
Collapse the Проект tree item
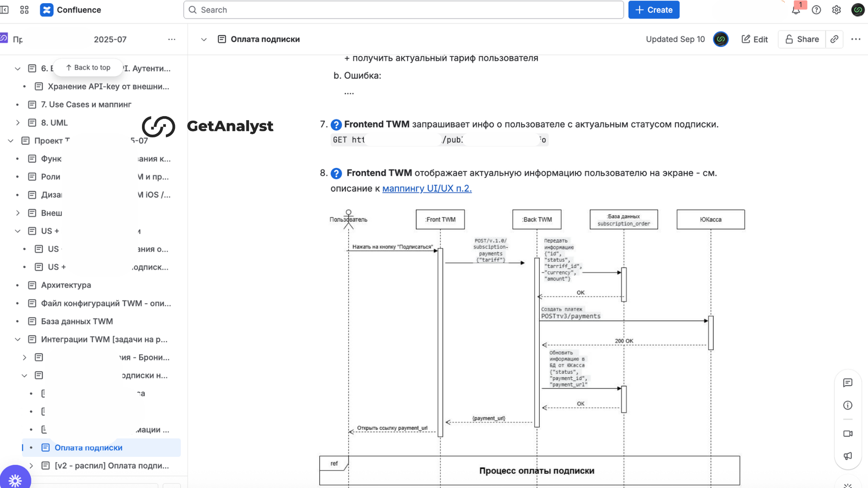11,141
